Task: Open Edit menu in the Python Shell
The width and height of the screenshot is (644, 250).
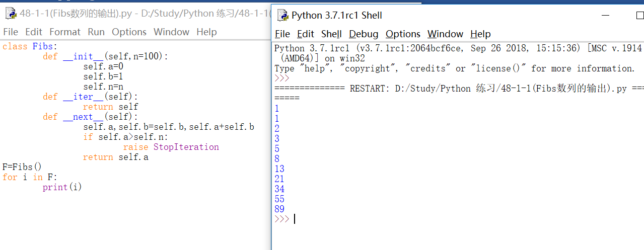Action: click(306, 34)
